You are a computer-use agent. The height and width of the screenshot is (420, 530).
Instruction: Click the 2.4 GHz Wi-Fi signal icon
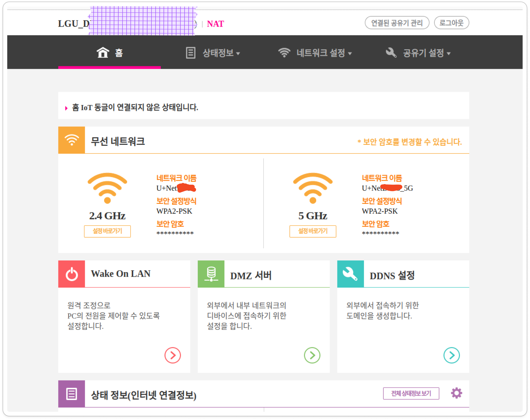click(x=107, y=188)
